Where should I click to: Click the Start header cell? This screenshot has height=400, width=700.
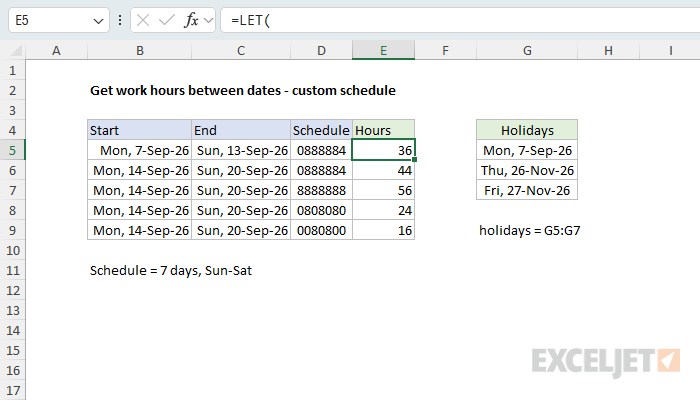point(140,130)
